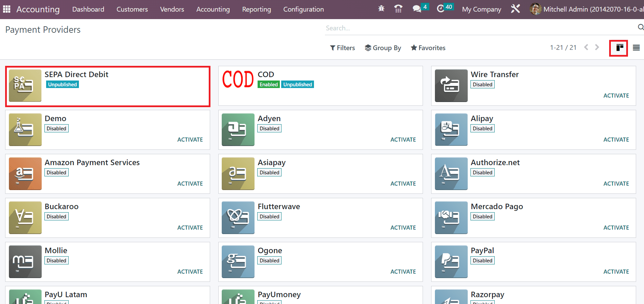Click the Asiapay provider icon

(x=238, y=174)
